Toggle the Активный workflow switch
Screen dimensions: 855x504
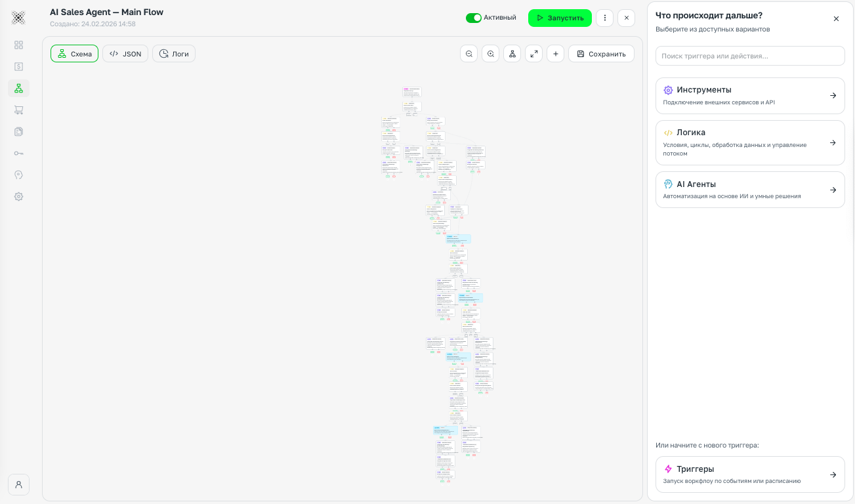473,18
